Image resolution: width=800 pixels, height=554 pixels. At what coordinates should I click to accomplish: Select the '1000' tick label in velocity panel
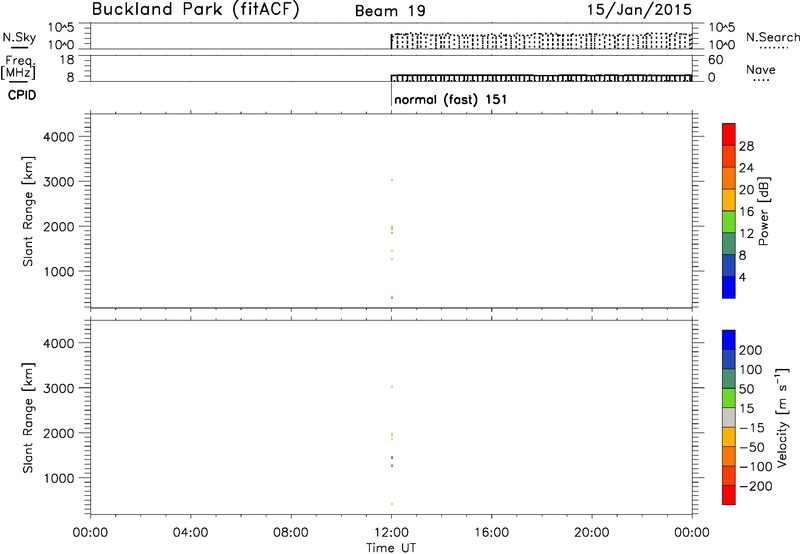pyautogui.click(x=59, y=478)
